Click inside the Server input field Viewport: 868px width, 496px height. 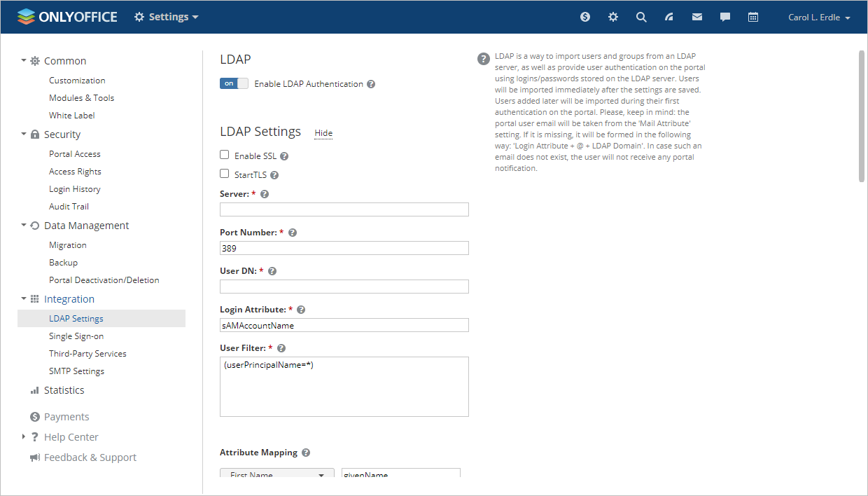tap(344, 209)
